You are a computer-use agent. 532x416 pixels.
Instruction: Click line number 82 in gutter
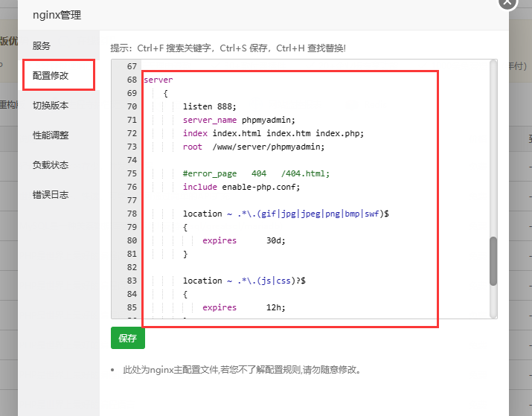tap(132, 267)
